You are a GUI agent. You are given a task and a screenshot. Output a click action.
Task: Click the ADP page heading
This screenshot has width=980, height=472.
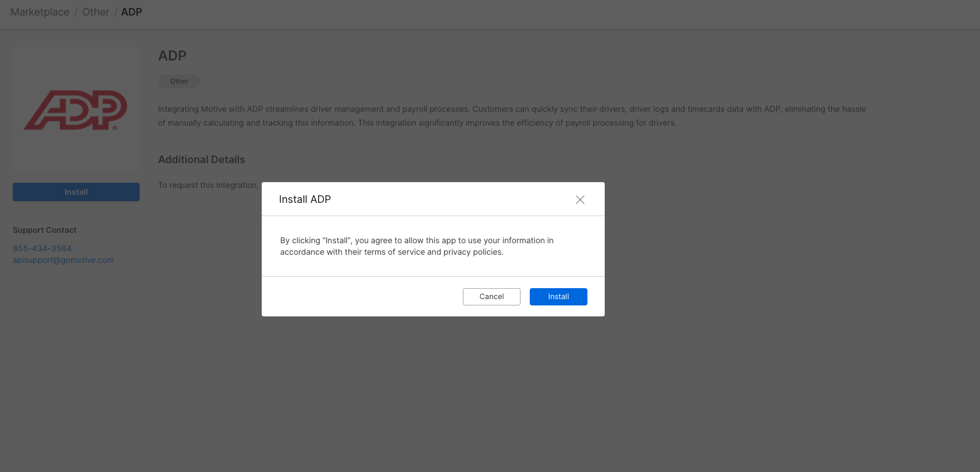coord(172,56)
